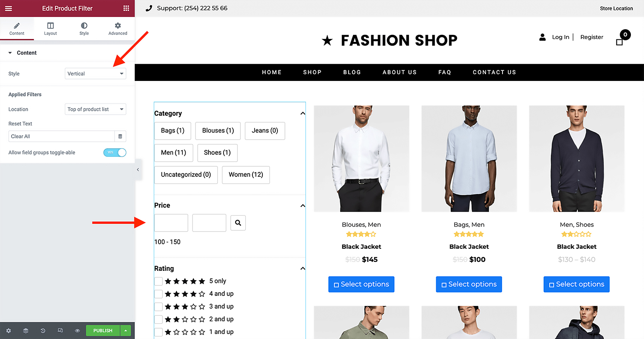Open the Location dropdown
The image size is (644, 339).
[95, 109]
